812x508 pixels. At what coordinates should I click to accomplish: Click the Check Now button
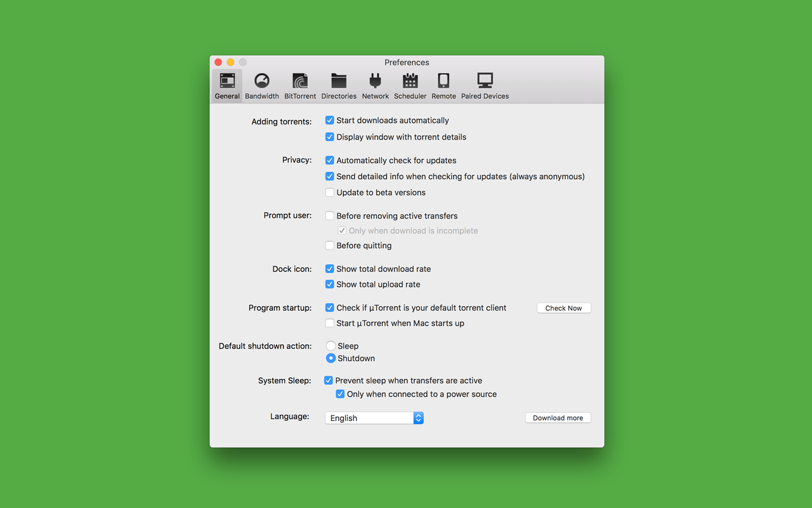(x=564, y=308)
